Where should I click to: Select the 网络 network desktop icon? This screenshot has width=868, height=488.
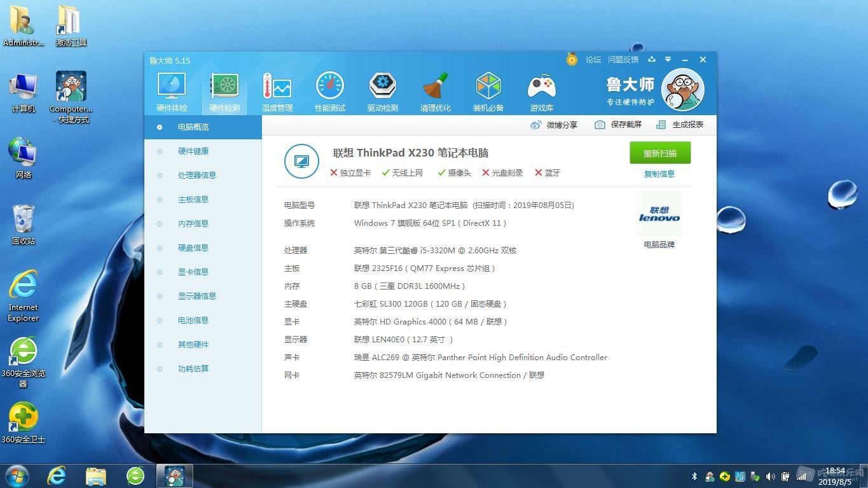(24, 158)
